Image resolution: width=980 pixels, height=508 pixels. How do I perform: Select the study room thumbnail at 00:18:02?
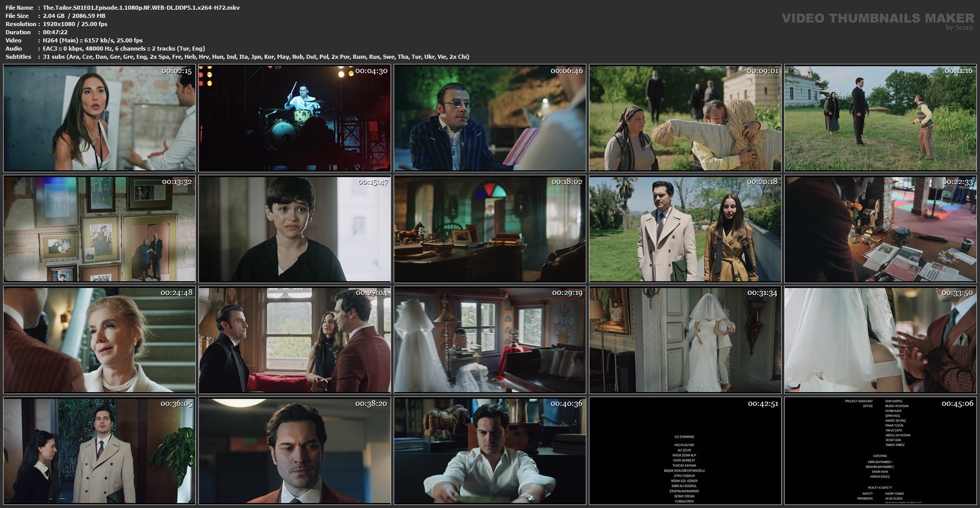(x=490, y=229)
